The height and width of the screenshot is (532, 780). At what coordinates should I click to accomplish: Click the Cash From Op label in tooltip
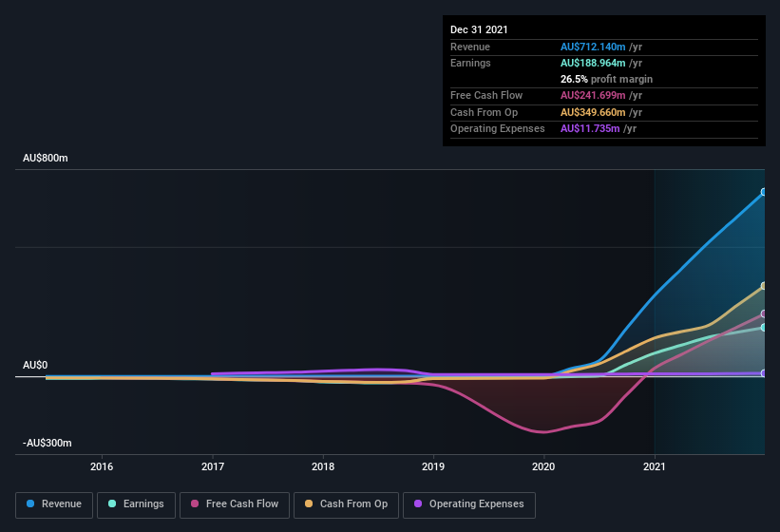pyautogui.click(x=484, y=112)
